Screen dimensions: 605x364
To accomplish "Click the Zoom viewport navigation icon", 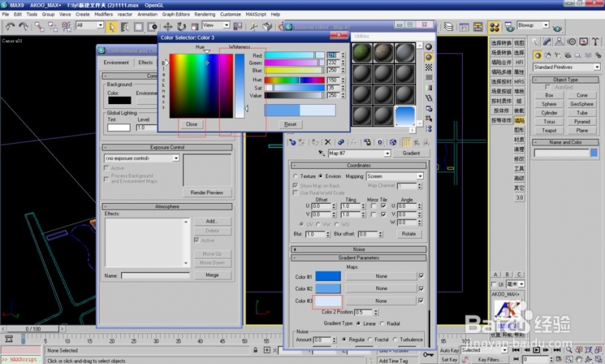I will (x=569, y=350).
